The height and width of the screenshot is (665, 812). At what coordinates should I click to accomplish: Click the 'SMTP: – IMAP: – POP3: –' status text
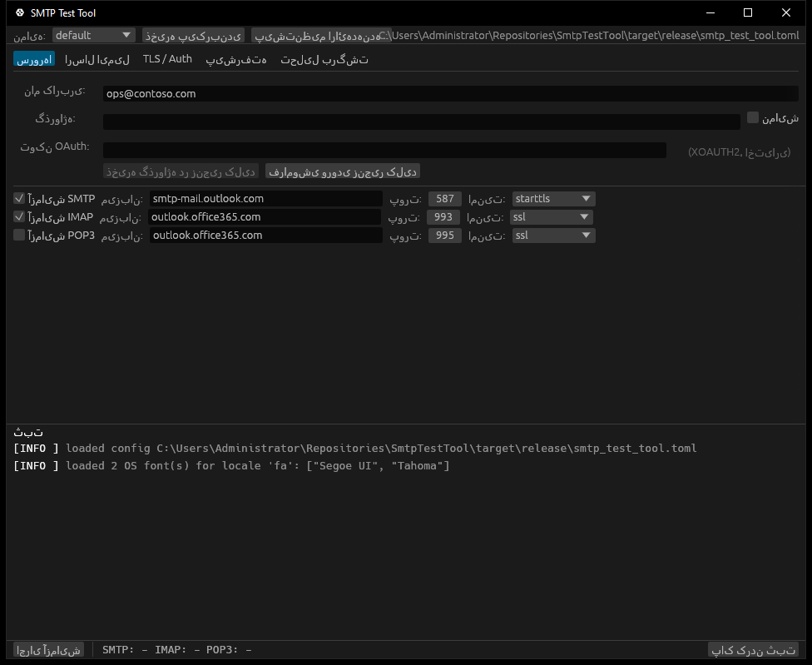pos(177,649)
